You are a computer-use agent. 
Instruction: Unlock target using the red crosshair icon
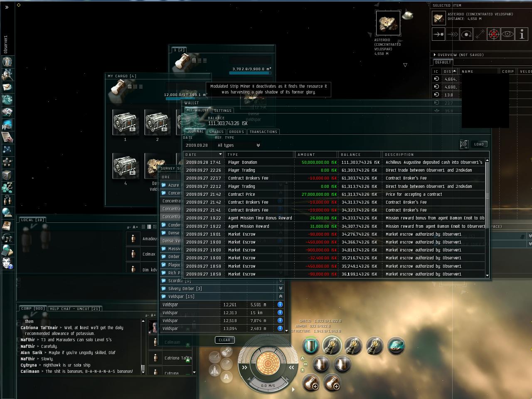click(494, 34)
